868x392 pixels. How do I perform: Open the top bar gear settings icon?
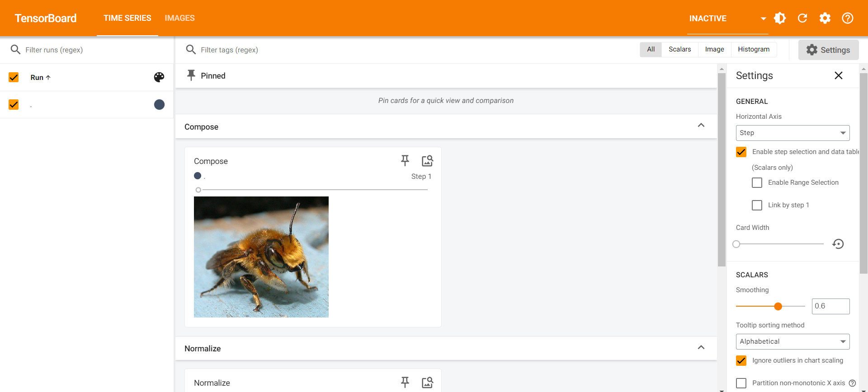pyautogui.click(x=825, y=18)
